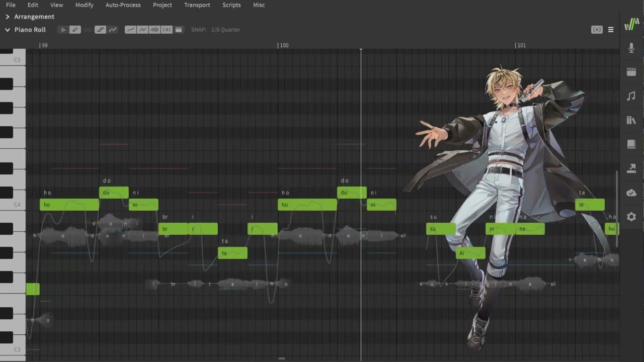
Task: Open the Modify menu
Action: pyautogui.click(x=85, y=5)
